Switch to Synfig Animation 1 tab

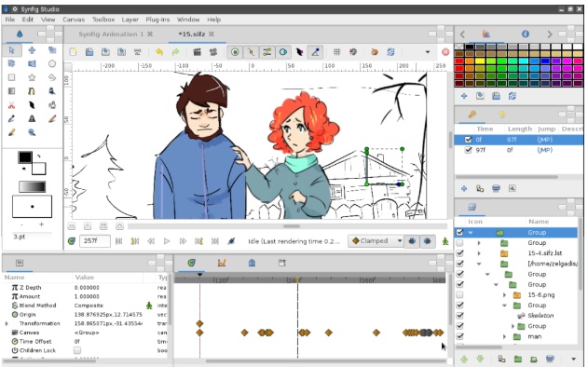(111, 34)
